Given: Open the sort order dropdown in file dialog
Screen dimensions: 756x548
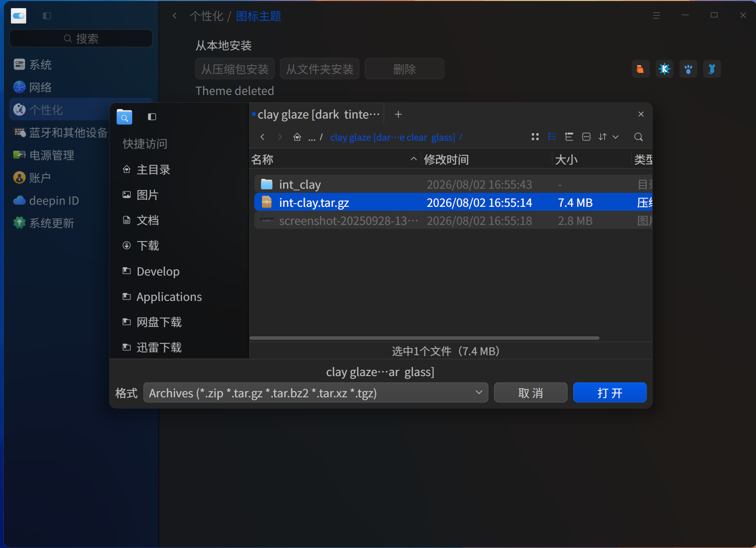Looking at the screenshot, I should [x=609, y=137].
